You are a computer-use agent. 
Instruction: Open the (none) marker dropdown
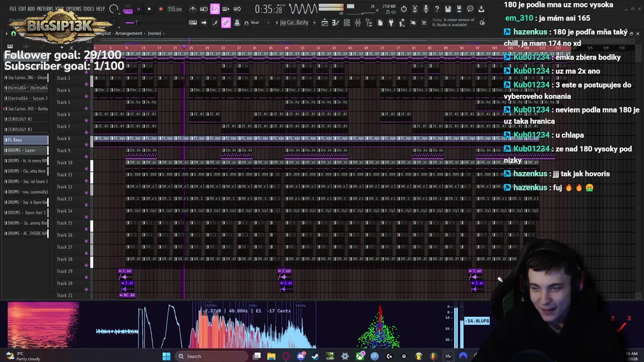pos(154,33)
